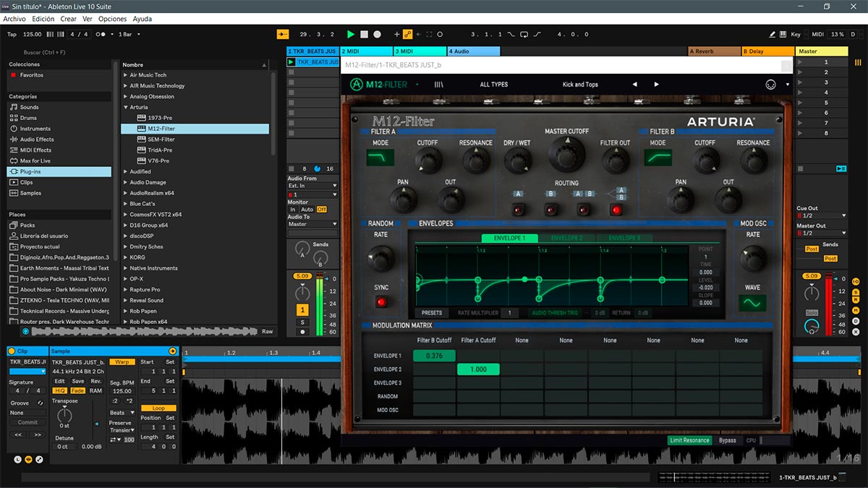This screenshot has width=868, height=488.
Task: Open Audio To Master dropdown
Action: click(x=312, y=224)
